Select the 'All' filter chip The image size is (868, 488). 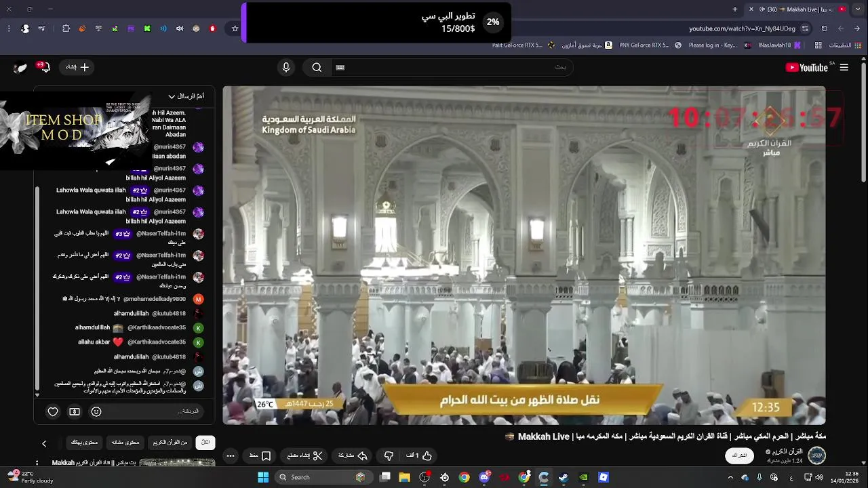point(205,443)
